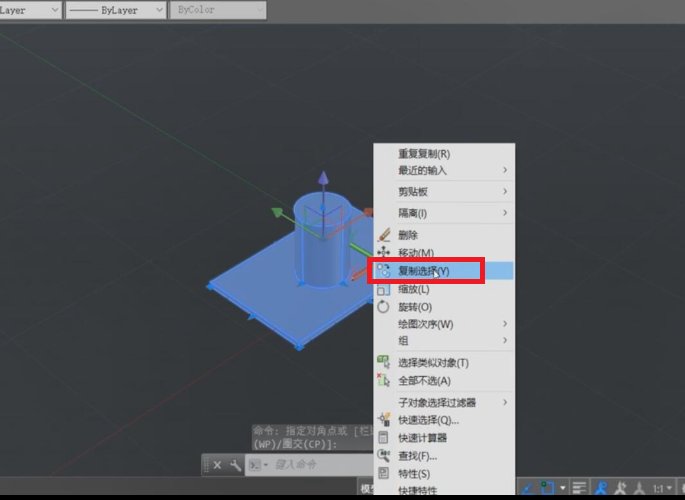Toggle blue annotation visibility status icon

(x=601, y=488)
